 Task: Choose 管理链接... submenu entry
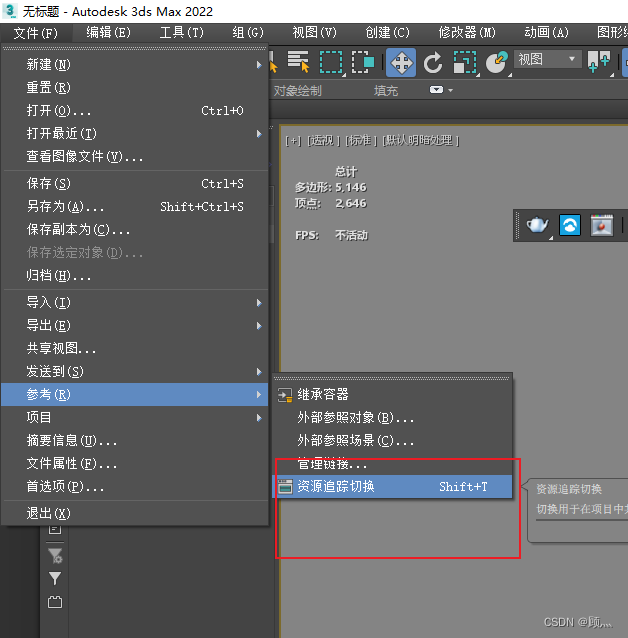click(392, 464)
